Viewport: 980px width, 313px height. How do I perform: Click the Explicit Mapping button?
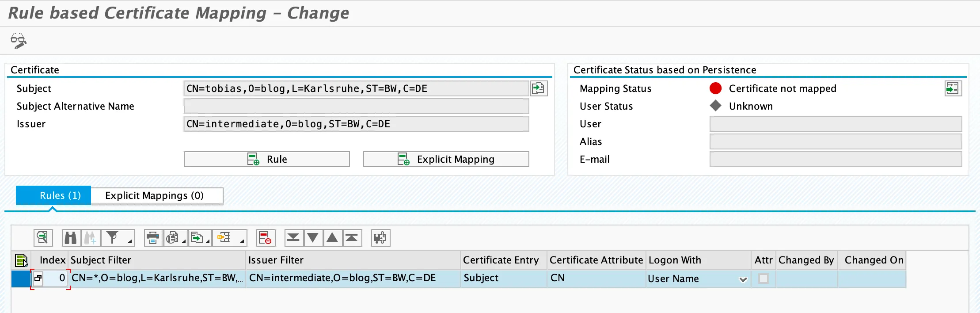[446, 159]
